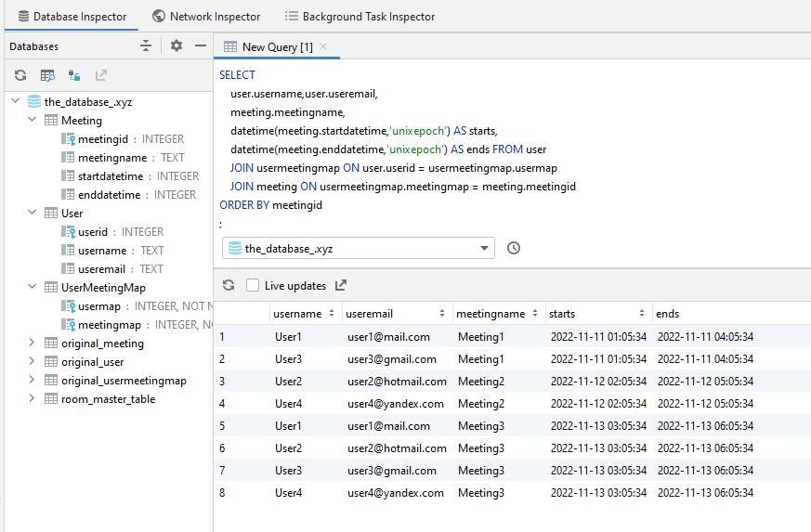Refresh the database schema list

click(20, 75)
